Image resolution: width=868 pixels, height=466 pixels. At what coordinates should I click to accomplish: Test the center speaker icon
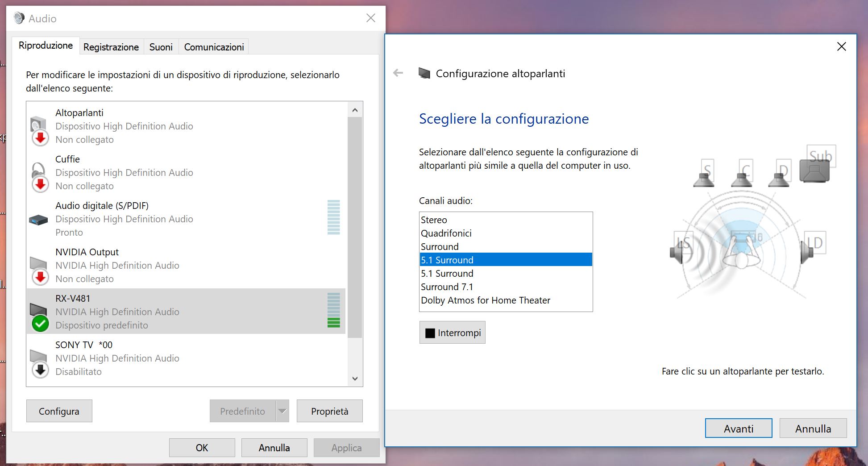click(x=742, y=173)
